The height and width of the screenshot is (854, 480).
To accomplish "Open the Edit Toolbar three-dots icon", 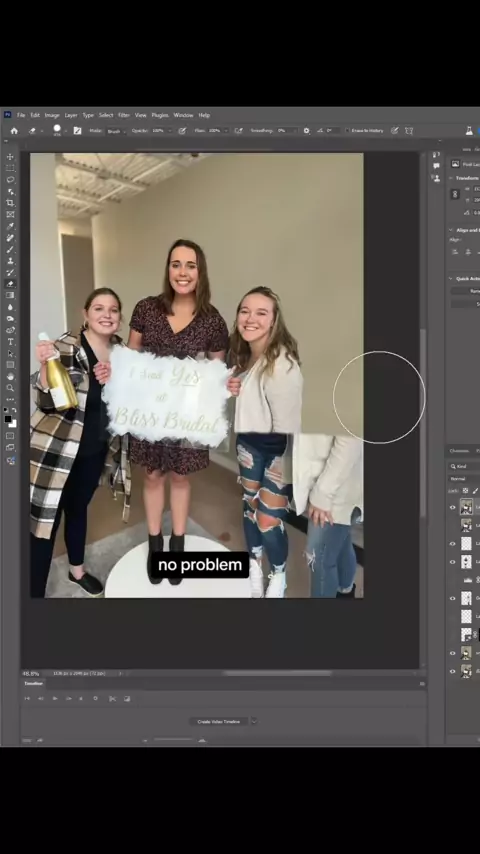I will pyautogui.click(x=10, y=399).
